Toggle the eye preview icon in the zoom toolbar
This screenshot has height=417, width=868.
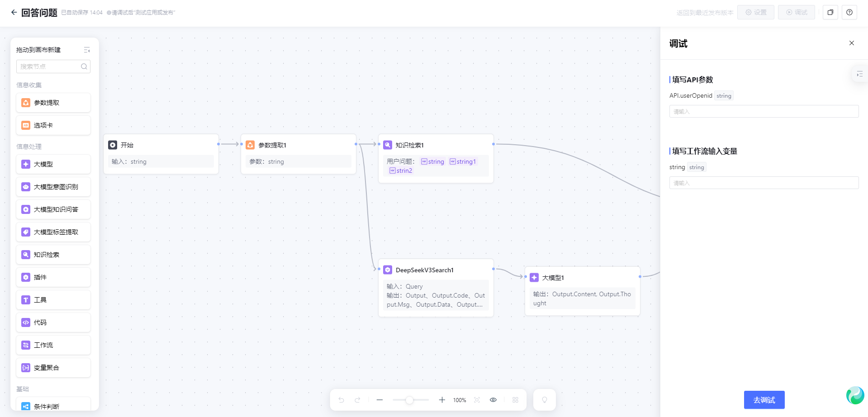pos(493,400)
